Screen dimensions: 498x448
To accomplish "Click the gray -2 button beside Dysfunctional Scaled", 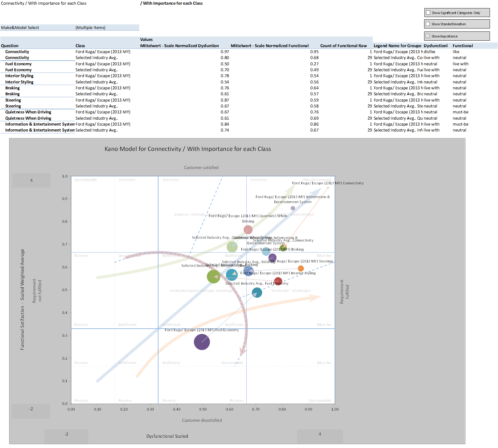I will (x=66, y=434).
